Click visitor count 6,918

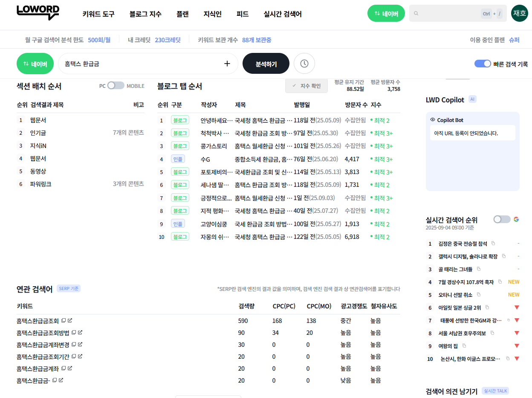[352, 236]
